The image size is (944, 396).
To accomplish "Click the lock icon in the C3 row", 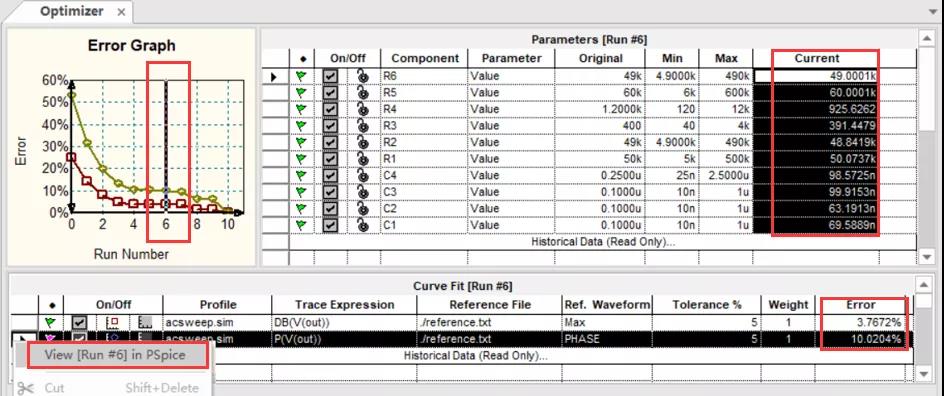I will 361,192.
